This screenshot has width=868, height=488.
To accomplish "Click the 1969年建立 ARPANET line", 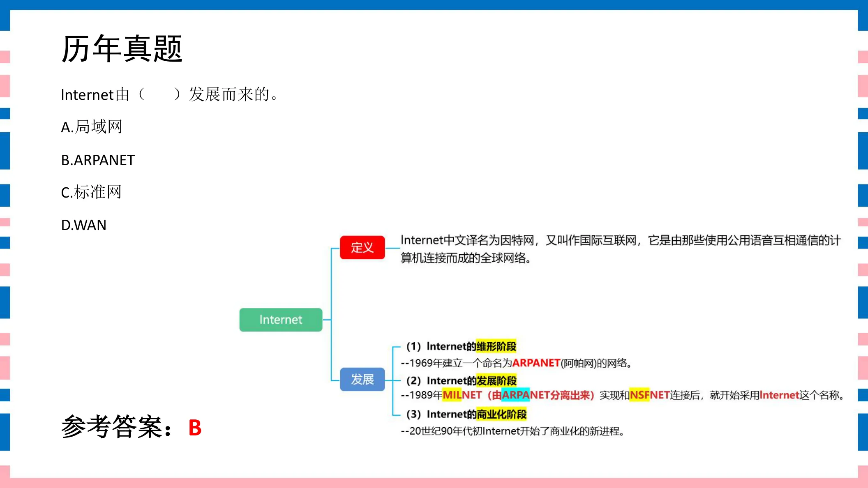I will tap(516, 363).
